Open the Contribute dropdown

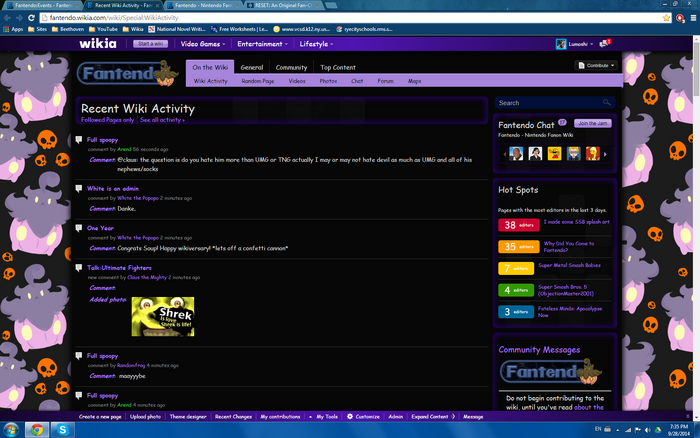(596, 66)
